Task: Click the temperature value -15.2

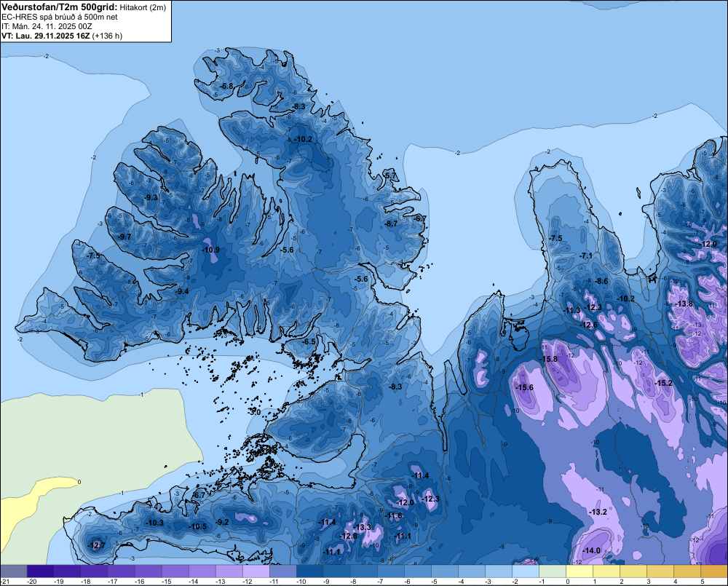Action: tap(663, 383)
